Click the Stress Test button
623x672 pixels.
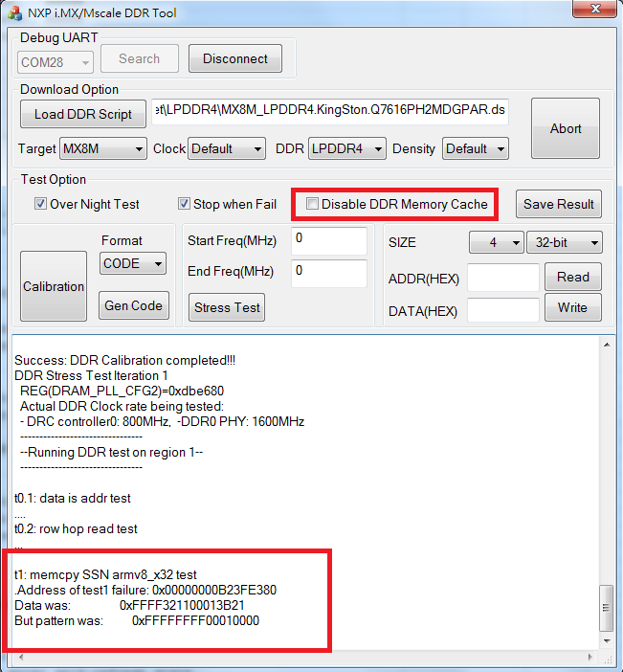227,307
